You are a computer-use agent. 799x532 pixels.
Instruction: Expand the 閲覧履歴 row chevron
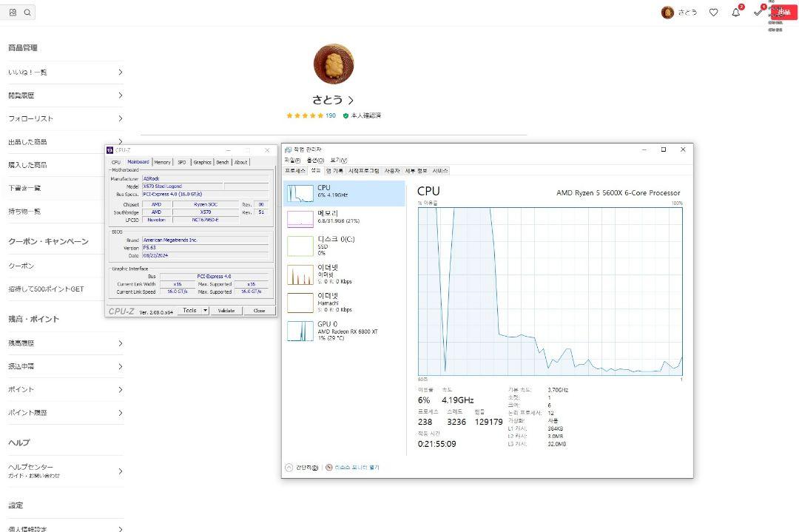(x=121, y=95)
